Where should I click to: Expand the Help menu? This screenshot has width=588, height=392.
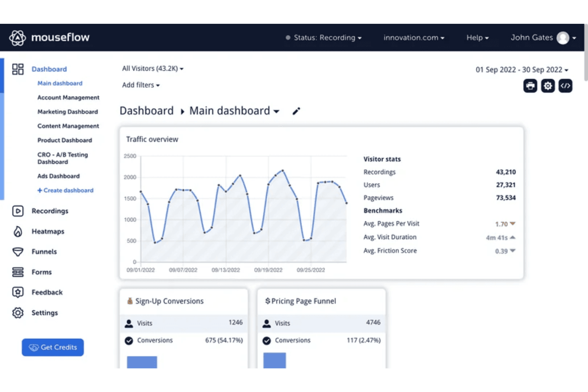coord(478,38)
